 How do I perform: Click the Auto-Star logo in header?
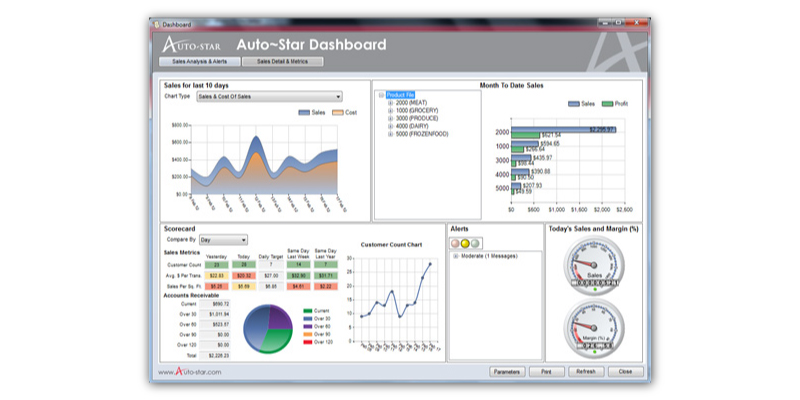(191, 45)
